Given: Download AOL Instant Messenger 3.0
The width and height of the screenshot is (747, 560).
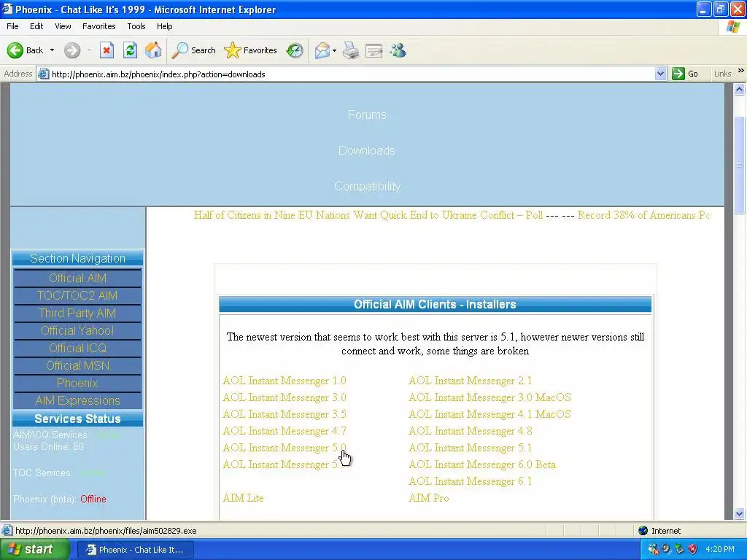Looking at the screenshot, I should point(285,397).
